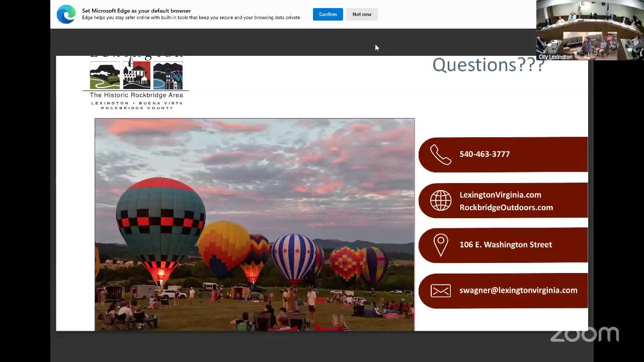Click the Questions??? slide heading

(488, 64)
